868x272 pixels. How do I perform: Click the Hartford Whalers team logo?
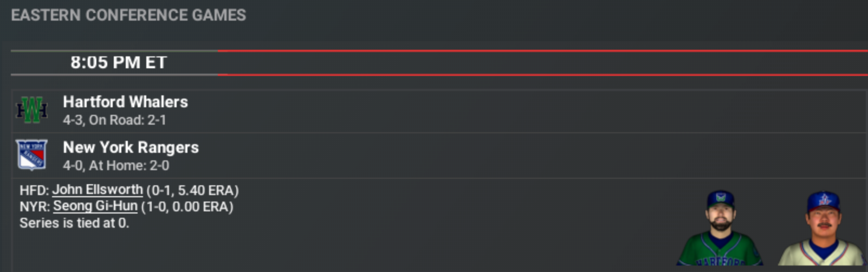(x=32, y=110)
